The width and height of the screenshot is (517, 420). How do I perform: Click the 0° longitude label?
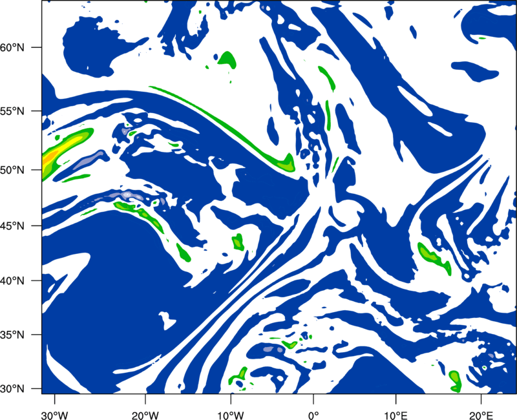point(313,415)
